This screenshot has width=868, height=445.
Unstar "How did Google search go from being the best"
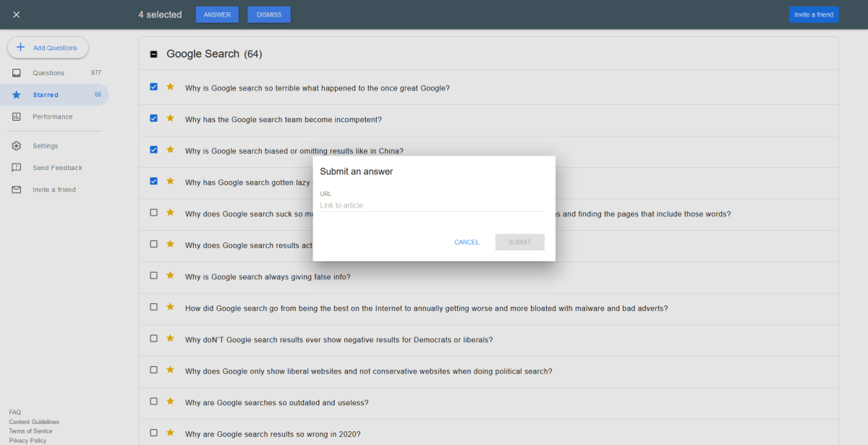click(171, 307)
